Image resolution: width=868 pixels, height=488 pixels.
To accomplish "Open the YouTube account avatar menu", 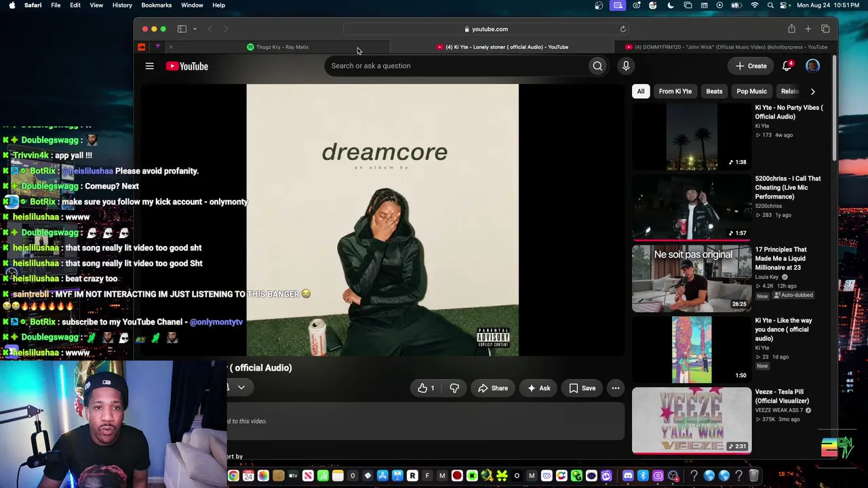I will (812, 66).
